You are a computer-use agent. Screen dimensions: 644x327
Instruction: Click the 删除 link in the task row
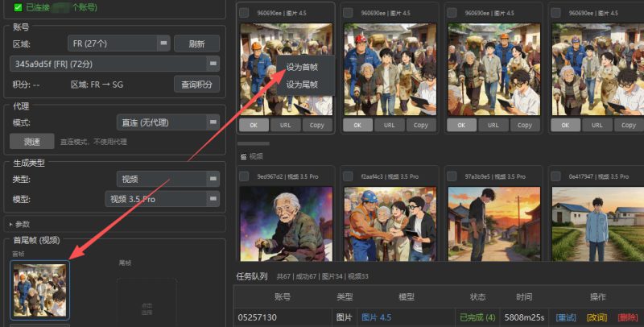click(x=627, y=317)
